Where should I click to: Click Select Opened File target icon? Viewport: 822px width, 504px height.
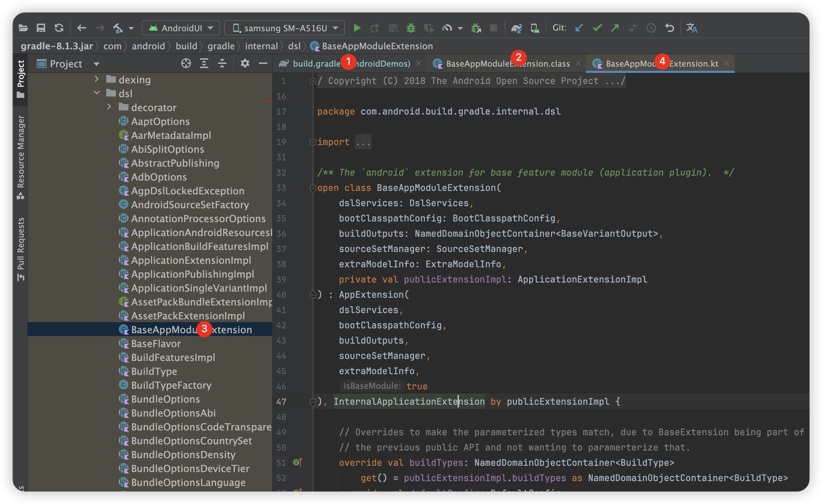pyautogui.click(x=186, y=64)
